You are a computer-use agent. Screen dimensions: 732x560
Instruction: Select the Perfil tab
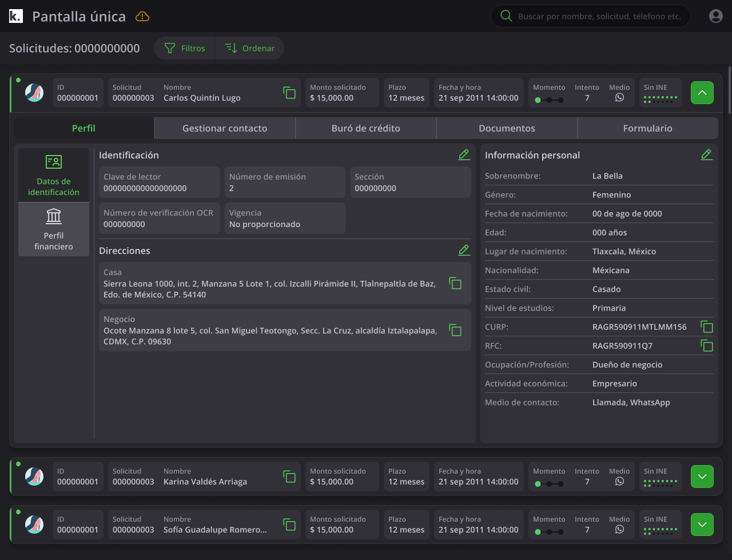(x=83, y=128)
